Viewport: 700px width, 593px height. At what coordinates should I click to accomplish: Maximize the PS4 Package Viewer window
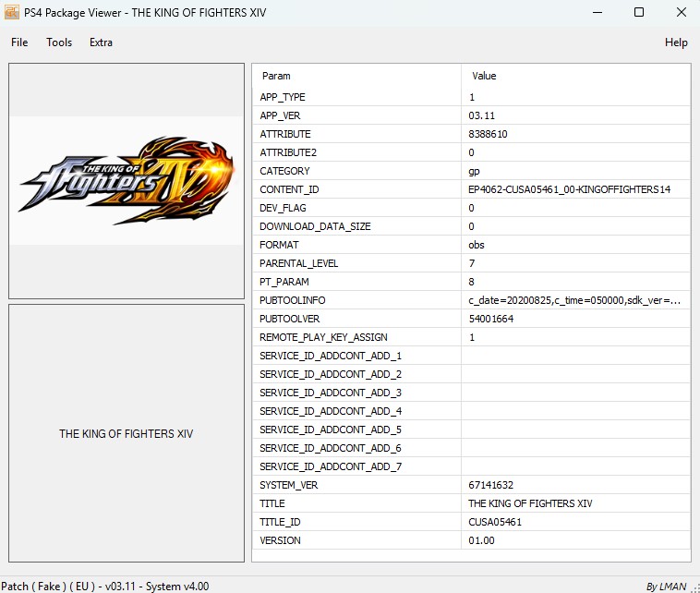pos(639,12)
